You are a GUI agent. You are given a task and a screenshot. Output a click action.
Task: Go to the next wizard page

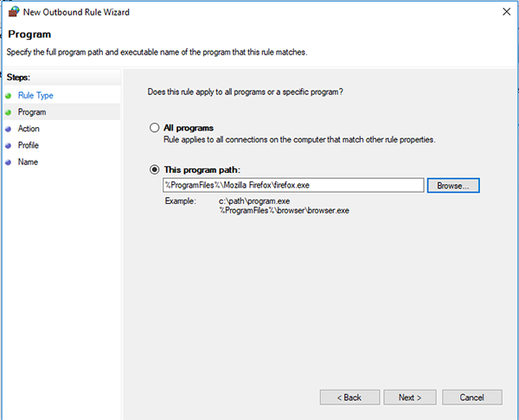click(410, 398)
